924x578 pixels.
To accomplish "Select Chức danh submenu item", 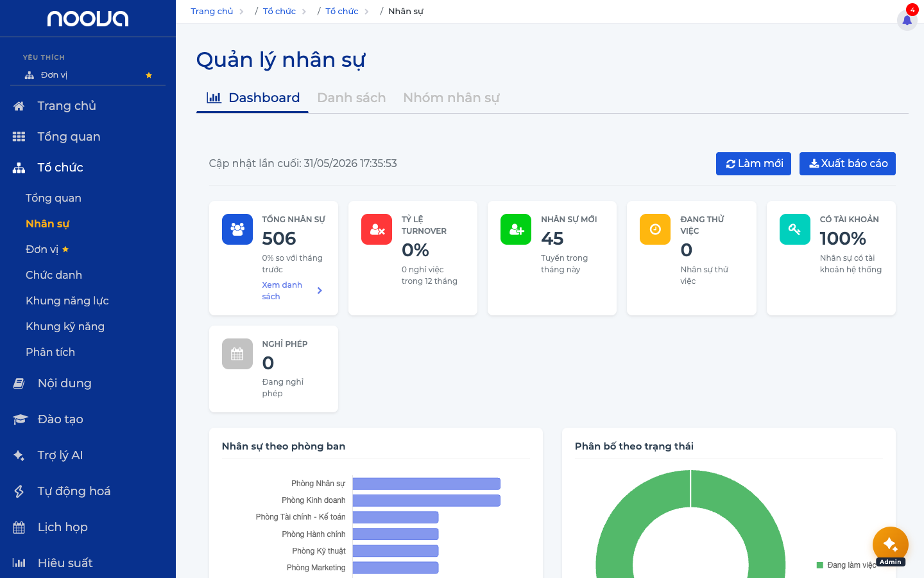I will point(54,275).
